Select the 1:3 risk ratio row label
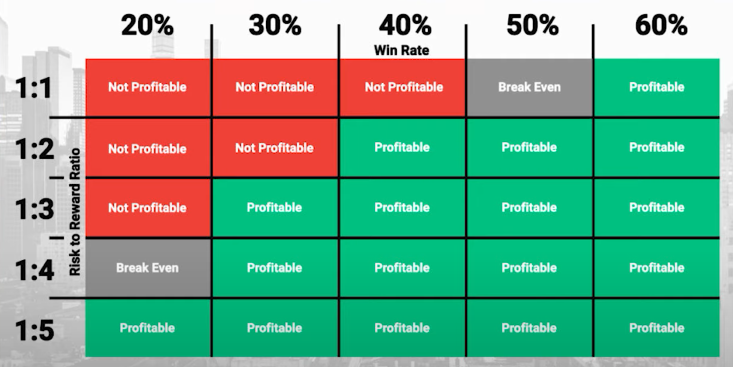Viewport: 733px width, 367px height. pyautogui.click(x=34, y=209)
